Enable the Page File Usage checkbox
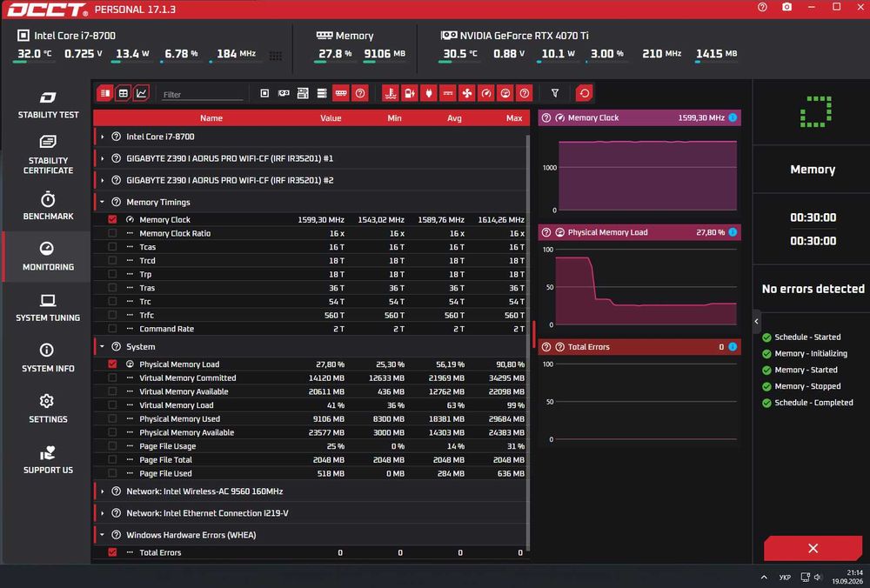Viewport: 870px width, 588px height. [x=112, y=446]
